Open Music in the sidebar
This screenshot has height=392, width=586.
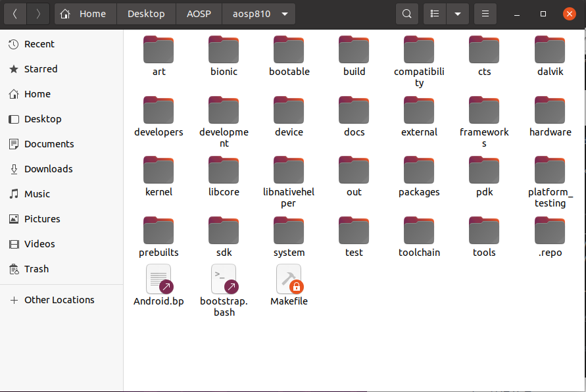pos(62,194)
